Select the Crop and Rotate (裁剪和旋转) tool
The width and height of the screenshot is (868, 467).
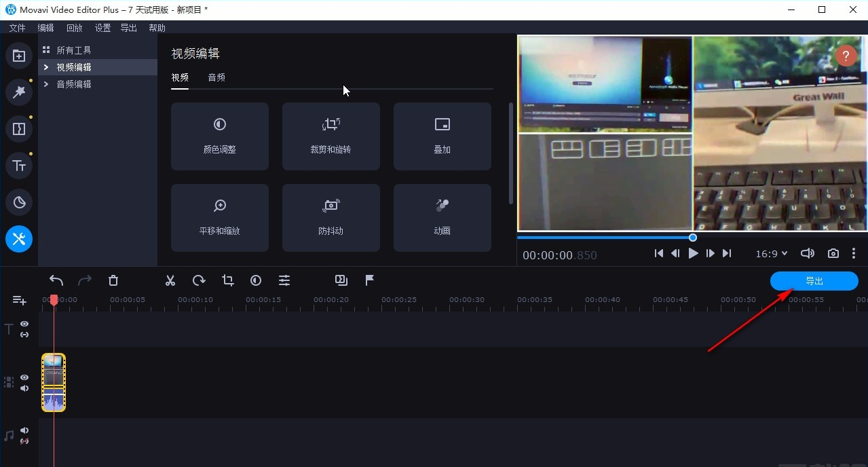(331, 136)
